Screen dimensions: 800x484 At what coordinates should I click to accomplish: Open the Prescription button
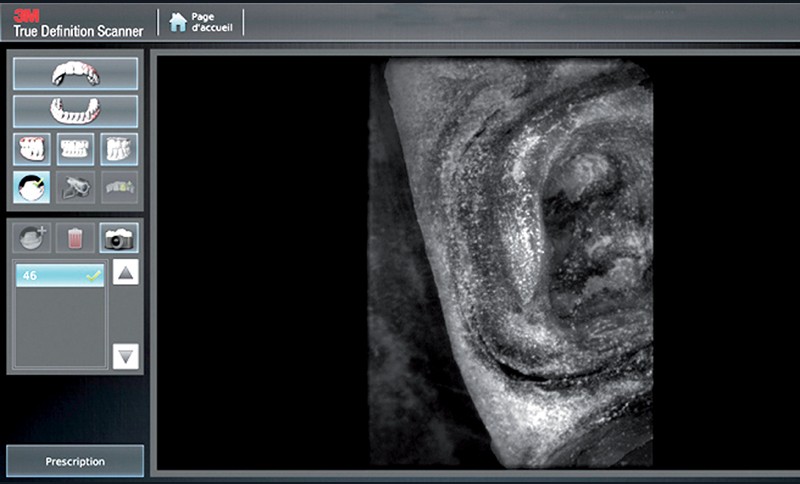(x=75, y=461)
